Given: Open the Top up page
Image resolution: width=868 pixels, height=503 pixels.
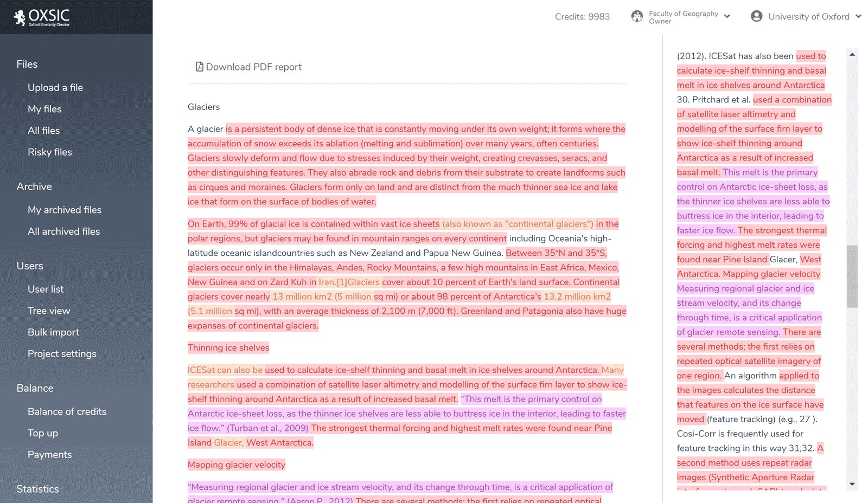Looking at the screenshot, I should tap(42, 433).
